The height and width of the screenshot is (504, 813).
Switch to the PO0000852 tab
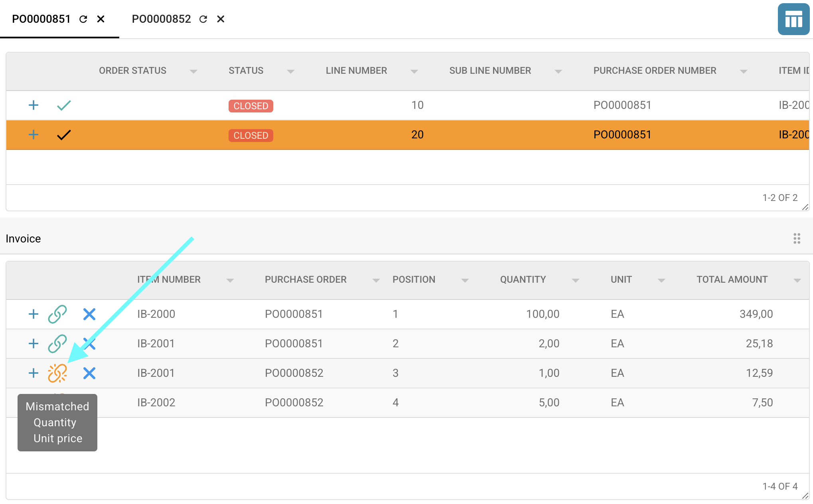point(161,19)
